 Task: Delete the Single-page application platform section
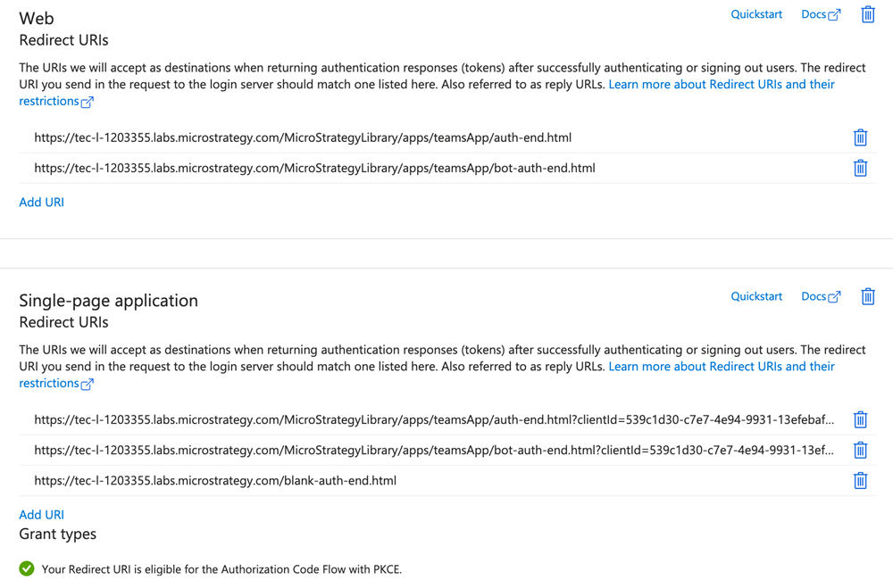867,296
